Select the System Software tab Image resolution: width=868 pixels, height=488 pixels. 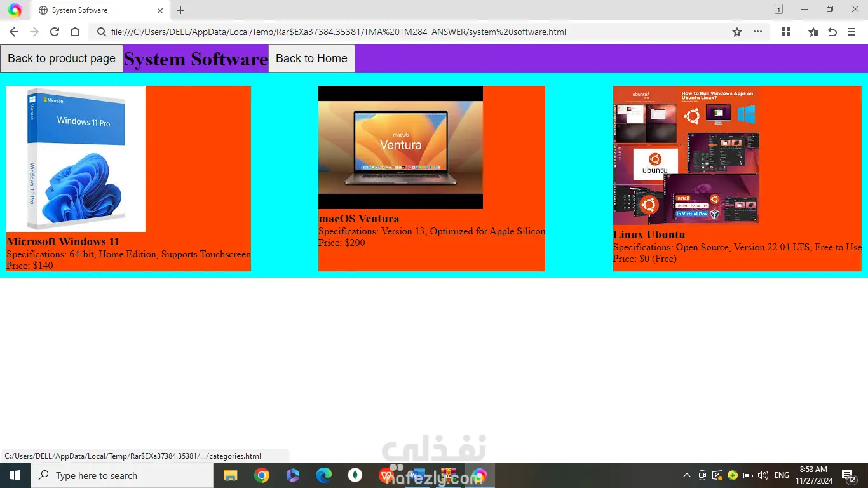pos(100,10)
